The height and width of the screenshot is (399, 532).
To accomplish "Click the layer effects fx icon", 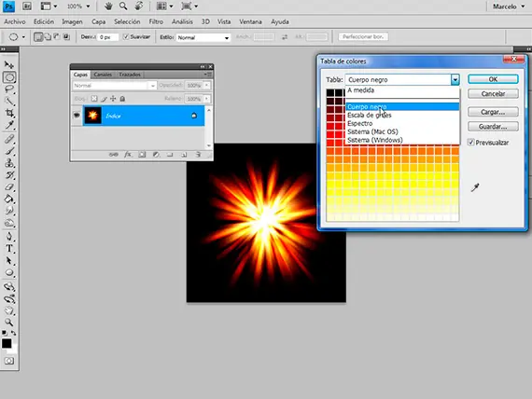I will (x=128, y=155).
